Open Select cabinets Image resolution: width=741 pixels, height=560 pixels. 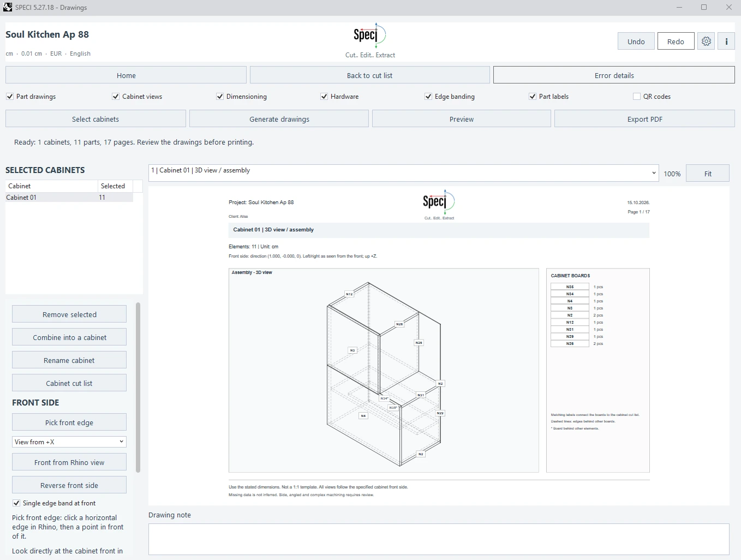click(x=95, y=119)
